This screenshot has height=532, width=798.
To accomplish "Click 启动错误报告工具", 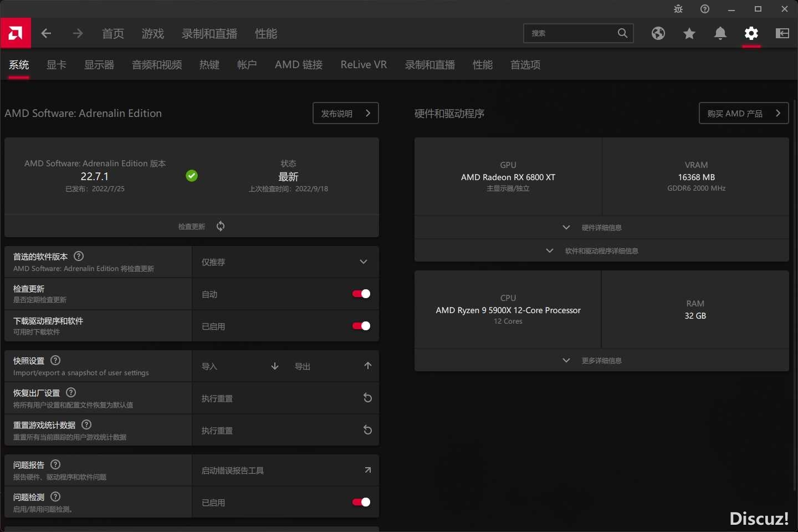I will (285, 470).
